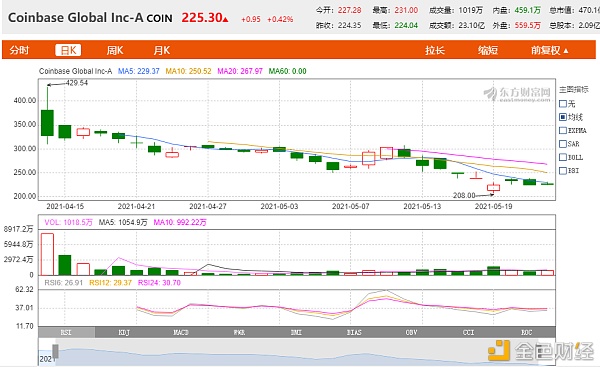Click the 2021-04-15 date axis label
Viewport: 600px width, 367px height.
click(x=65, y=206)
